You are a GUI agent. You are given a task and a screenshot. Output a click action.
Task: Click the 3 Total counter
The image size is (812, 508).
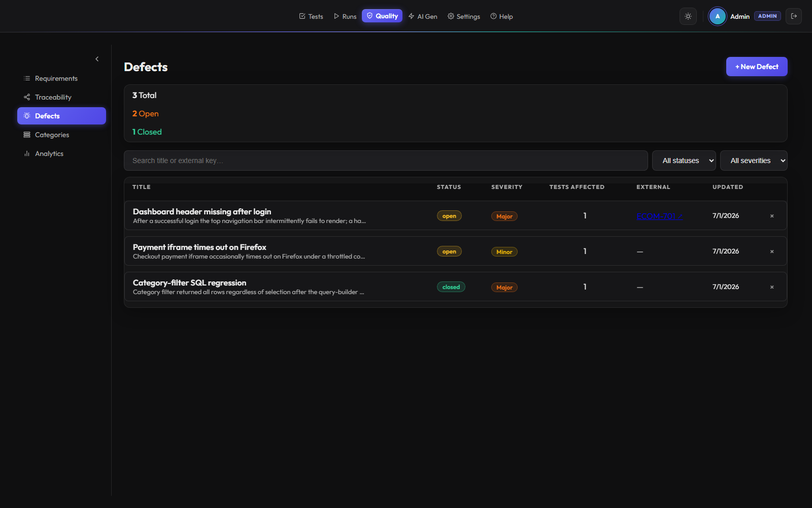click(x=145, y=96)
